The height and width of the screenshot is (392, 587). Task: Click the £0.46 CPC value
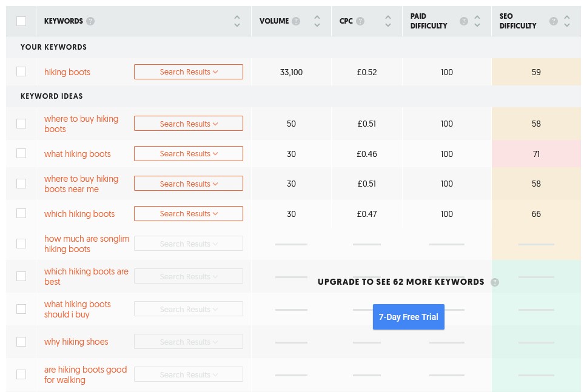366,154
